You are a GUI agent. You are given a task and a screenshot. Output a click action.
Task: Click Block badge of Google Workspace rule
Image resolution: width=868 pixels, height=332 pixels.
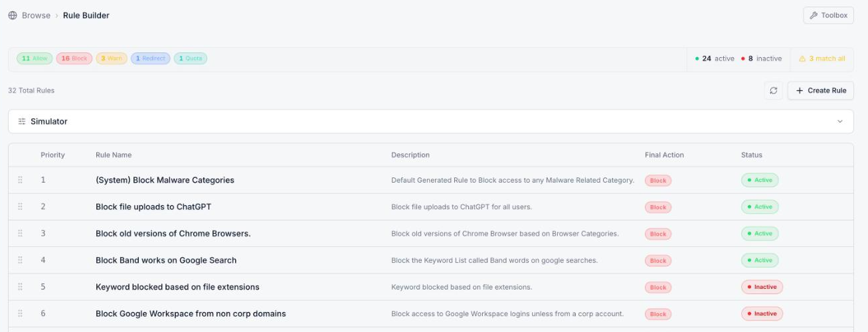coord(658,314)
